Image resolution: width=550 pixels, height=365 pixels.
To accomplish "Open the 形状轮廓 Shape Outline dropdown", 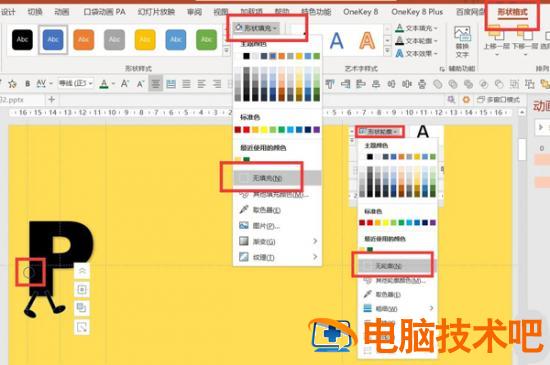I will [380, 132].
